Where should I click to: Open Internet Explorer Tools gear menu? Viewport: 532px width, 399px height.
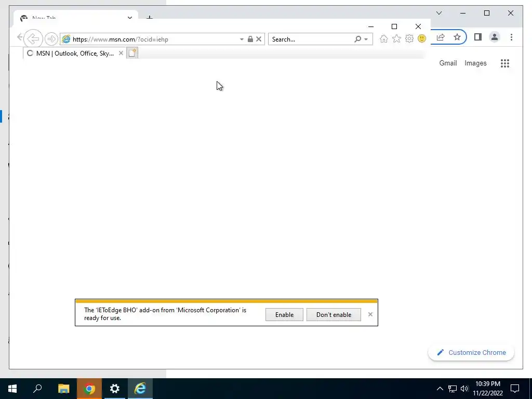tap(409, 38)
